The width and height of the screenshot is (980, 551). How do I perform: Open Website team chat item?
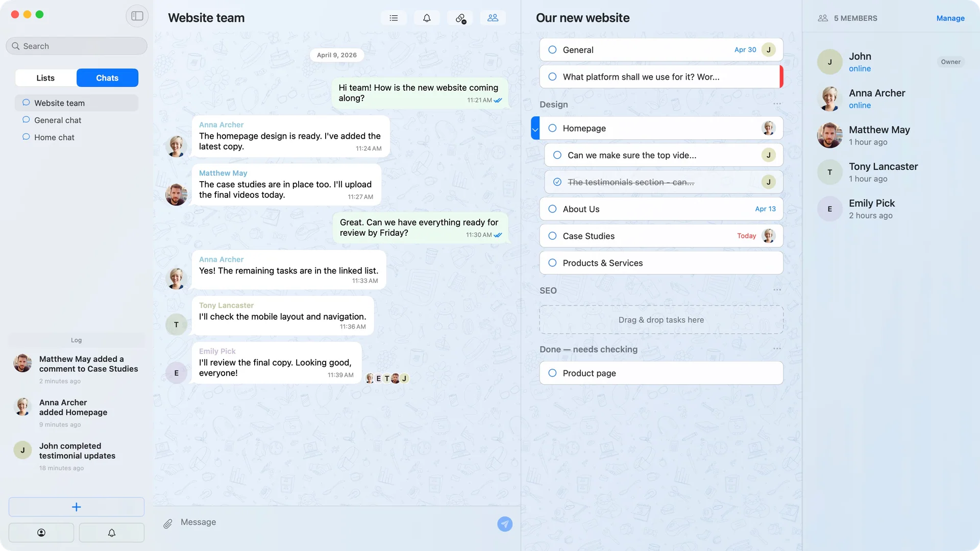pyautogui.click(x=77, y=103)
